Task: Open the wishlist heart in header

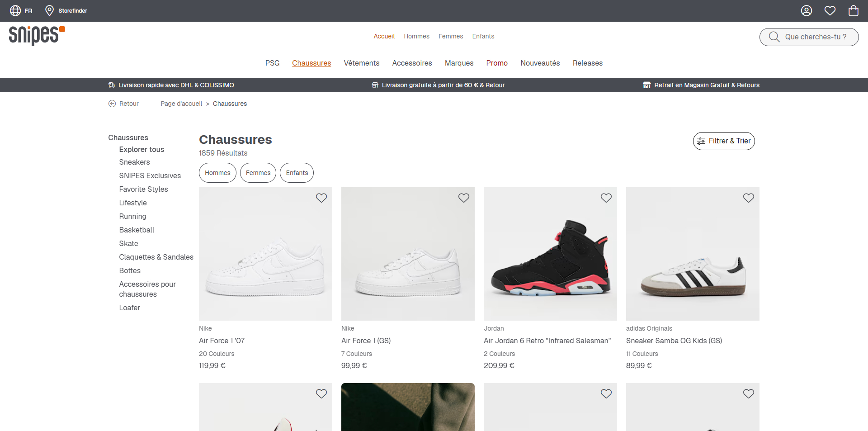Action: (x=830, y=10)
